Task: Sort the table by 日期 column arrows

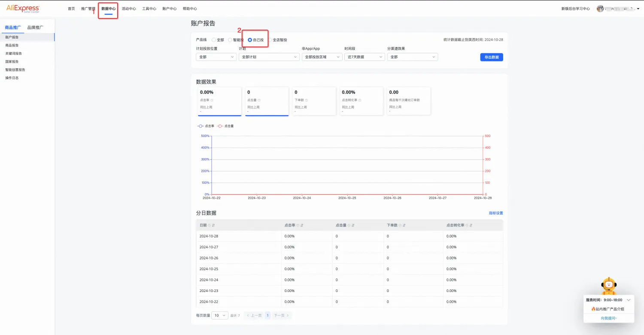Action: (213, 225)
